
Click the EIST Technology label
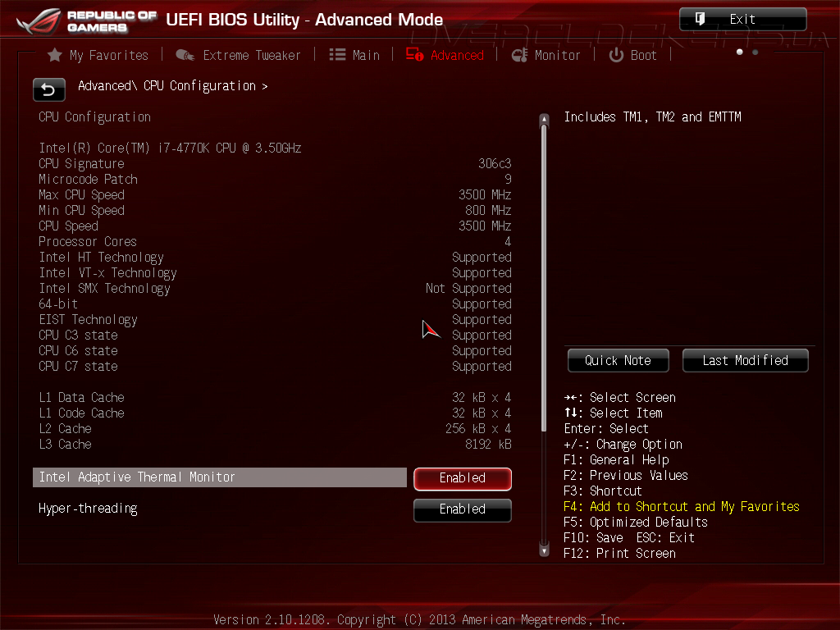(88, 319)
